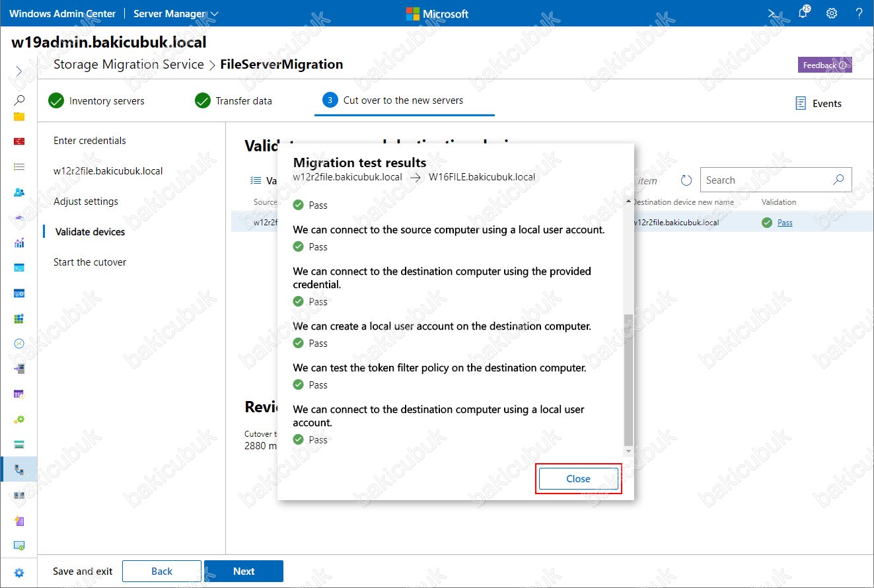
Task: Click the Pass validation link in the table
Action: 785,223
